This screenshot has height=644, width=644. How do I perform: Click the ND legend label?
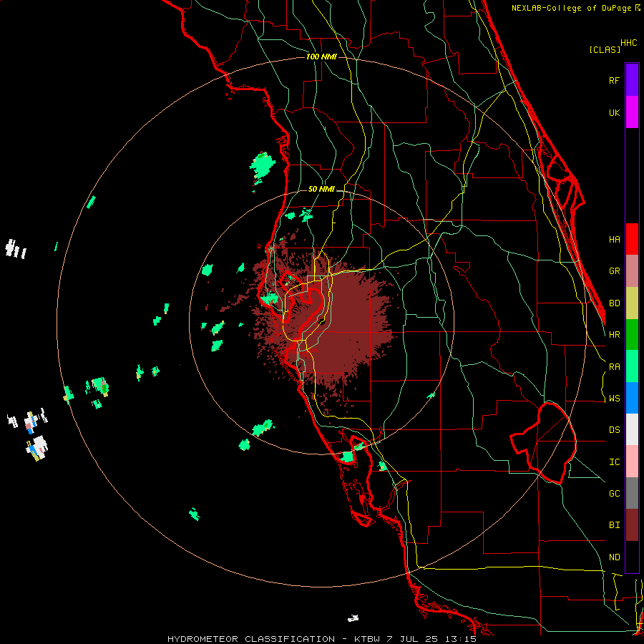pyautogui.click(x=614, y=557)
